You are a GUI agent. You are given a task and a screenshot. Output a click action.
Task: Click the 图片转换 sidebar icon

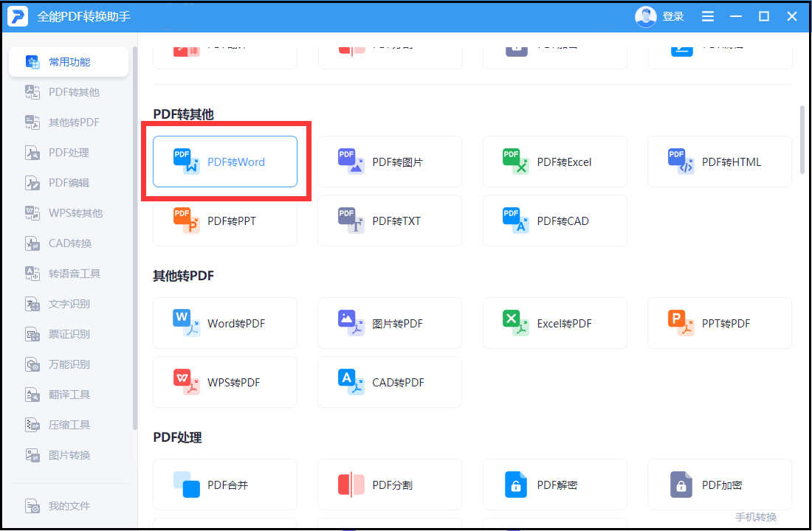coord(32,455)
